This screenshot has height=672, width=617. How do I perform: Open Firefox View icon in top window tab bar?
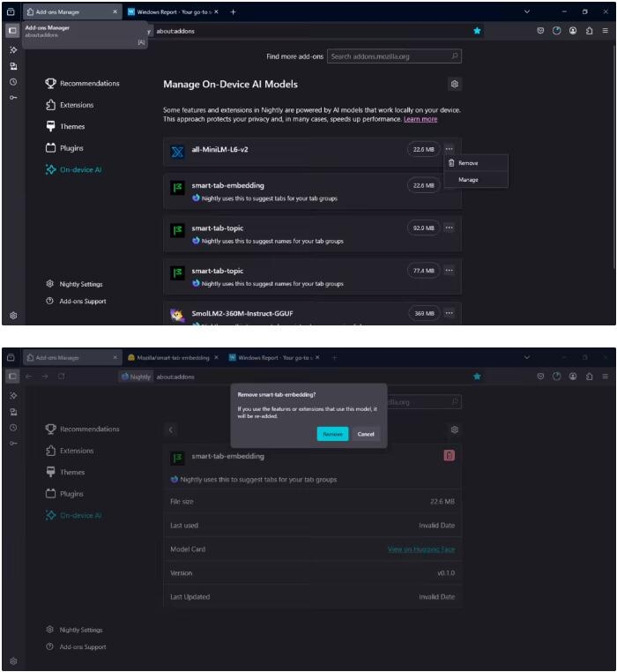[x=11, y=12]
